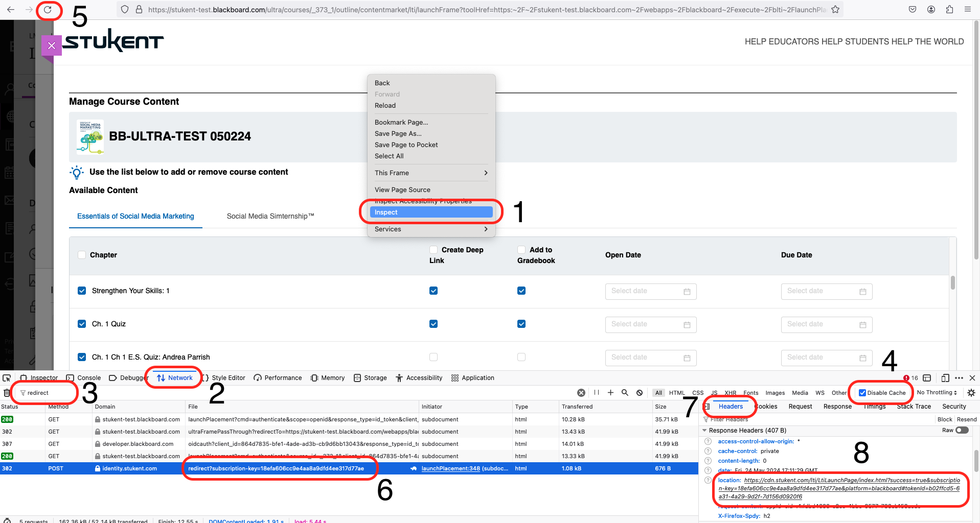Open Pocket from the browser toolbar

[913, 10]
